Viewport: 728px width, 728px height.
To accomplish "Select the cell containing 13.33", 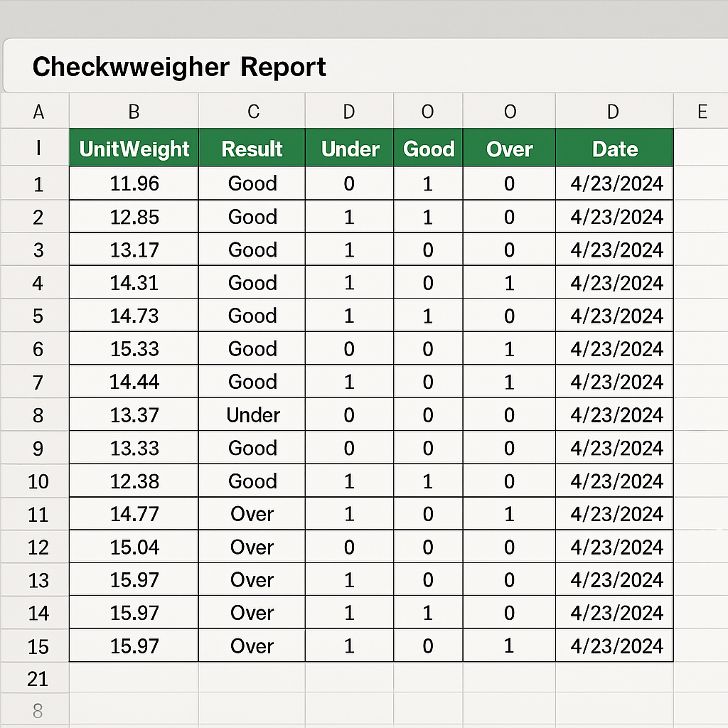I will click(134, 448).
